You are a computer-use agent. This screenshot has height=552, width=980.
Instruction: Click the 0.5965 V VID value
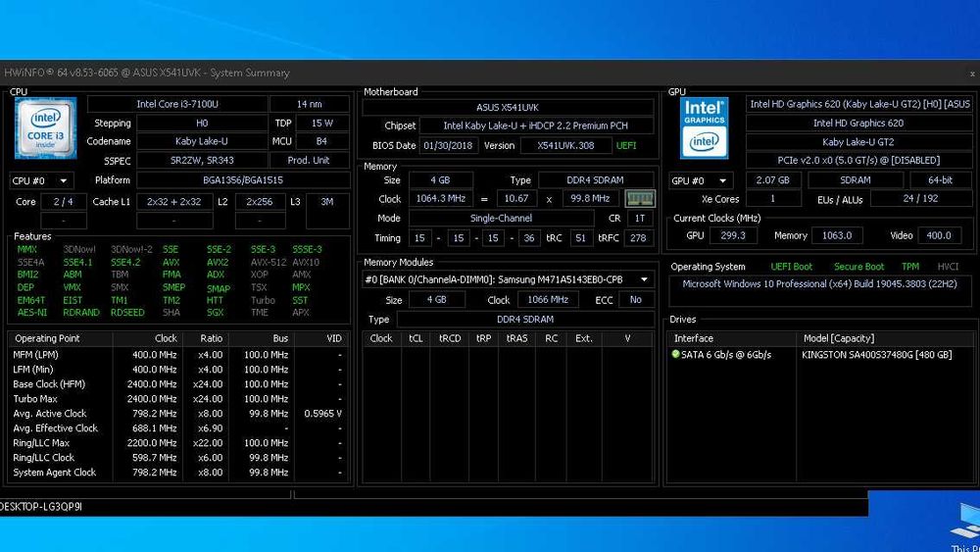[322, 413]
